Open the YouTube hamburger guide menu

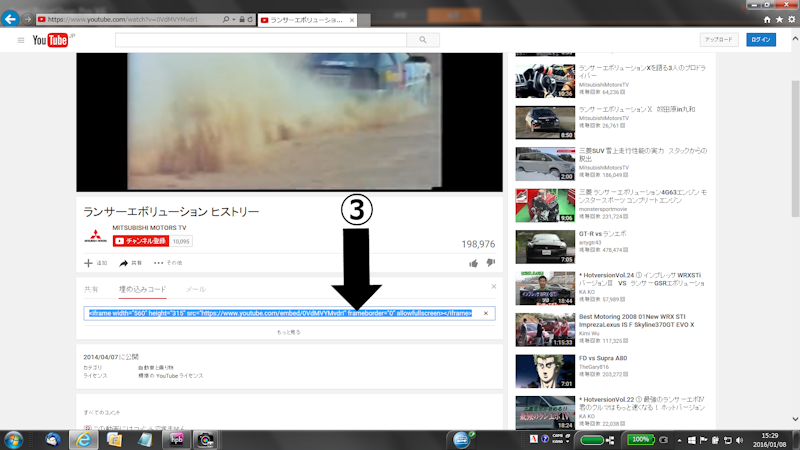(x=21, y=40)
